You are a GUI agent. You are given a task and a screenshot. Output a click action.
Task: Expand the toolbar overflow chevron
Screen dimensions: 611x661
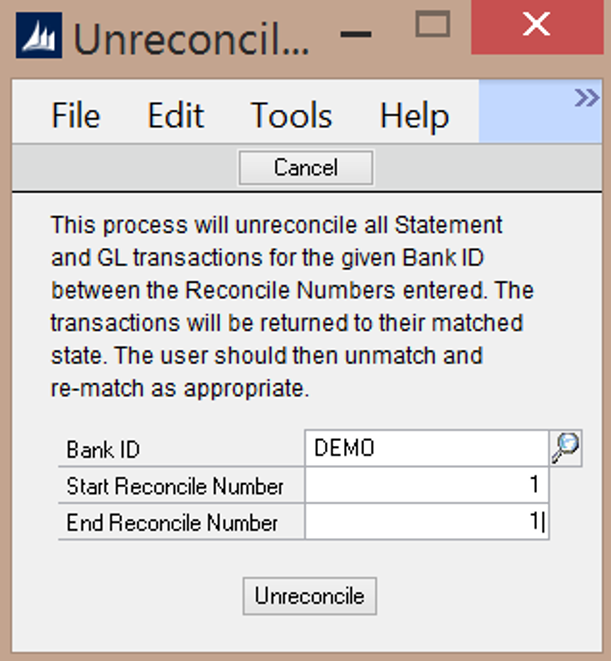click(585, 97)
